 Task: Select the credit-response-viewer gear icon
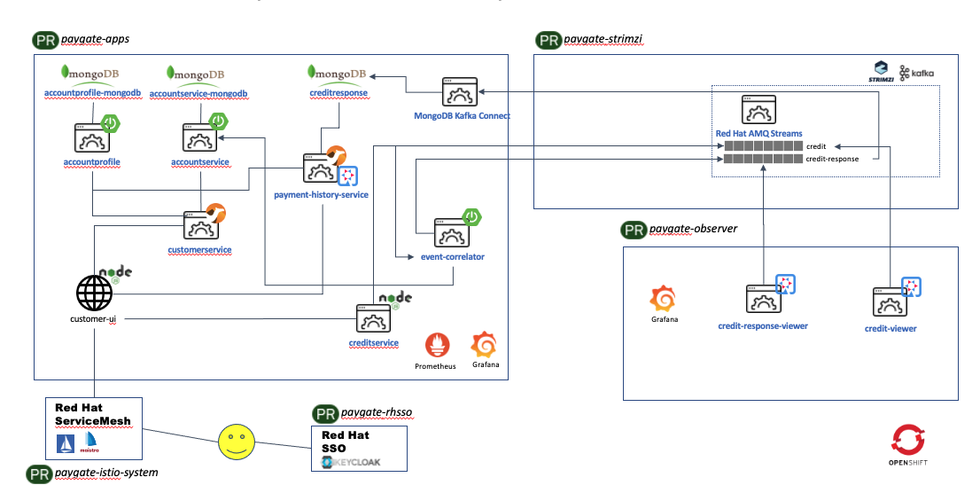(x=763, y=299)
